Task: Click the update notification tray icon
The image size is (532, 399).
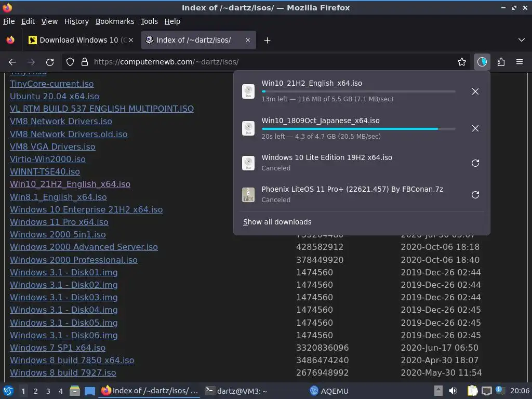Action: tap(499, 390)
